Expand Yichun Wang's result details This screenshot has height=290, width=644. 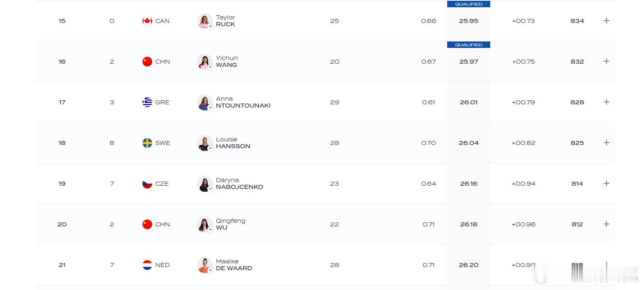click(607, 61)
